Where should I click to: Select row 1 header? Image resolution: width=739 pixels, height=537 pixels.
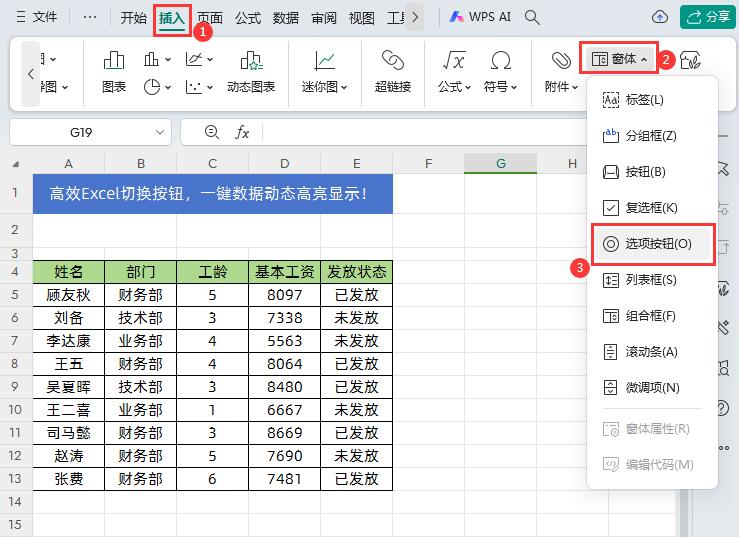coord(16,193)
